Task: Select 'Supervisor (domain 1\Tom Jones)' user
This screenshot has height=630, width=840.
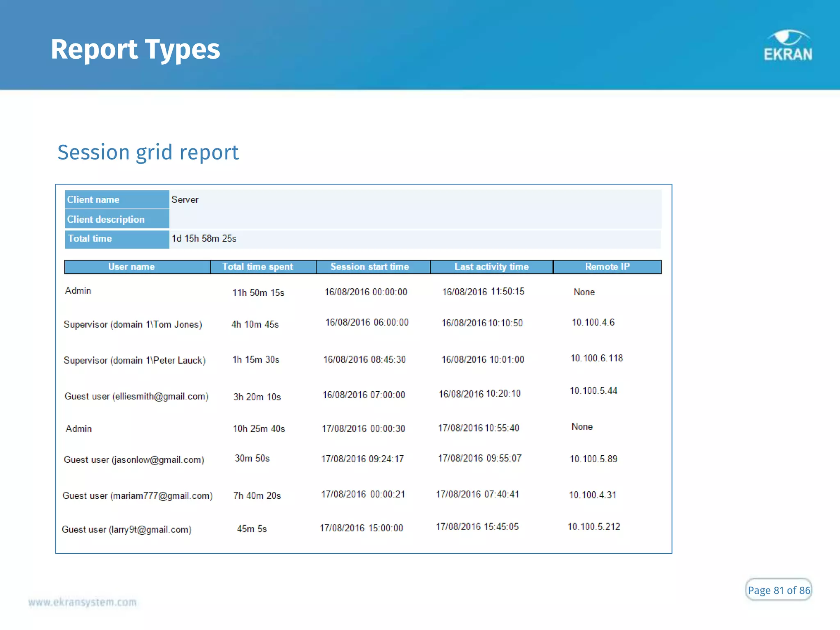Action: point(133,324)
